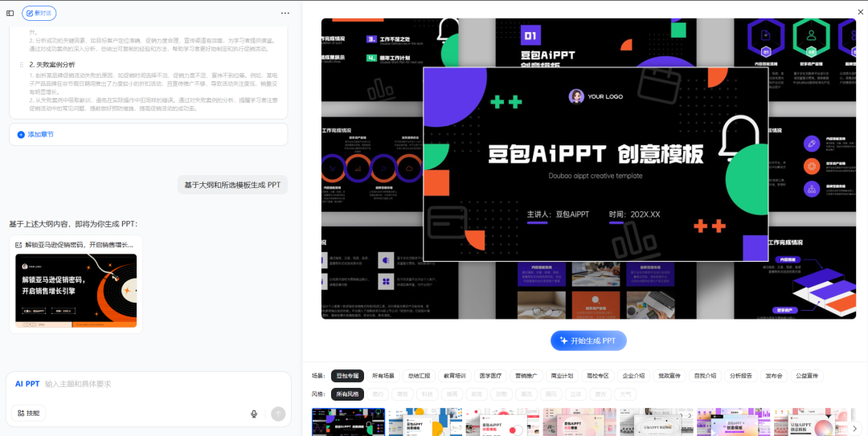The width and height of the screenshot is (868, 436).
Task: Click the AI PPT topic input field
Action: coord(149,384)
